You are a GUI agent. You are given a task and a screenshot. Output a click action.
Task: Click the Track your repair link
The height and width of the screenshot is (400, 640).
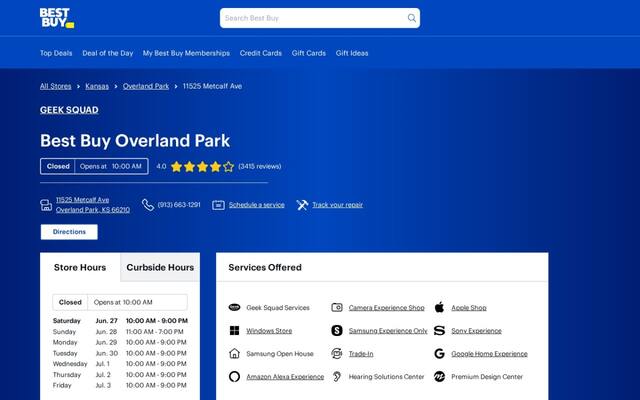(338, 205)
